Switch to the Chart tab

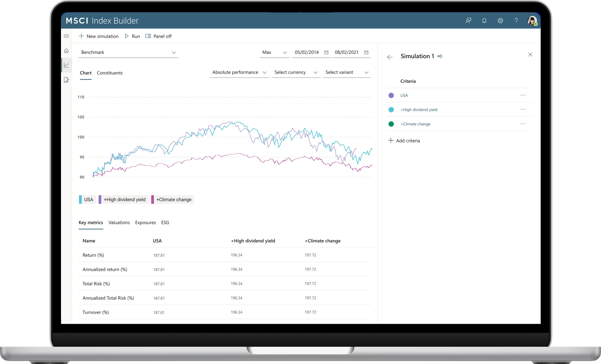86,73
